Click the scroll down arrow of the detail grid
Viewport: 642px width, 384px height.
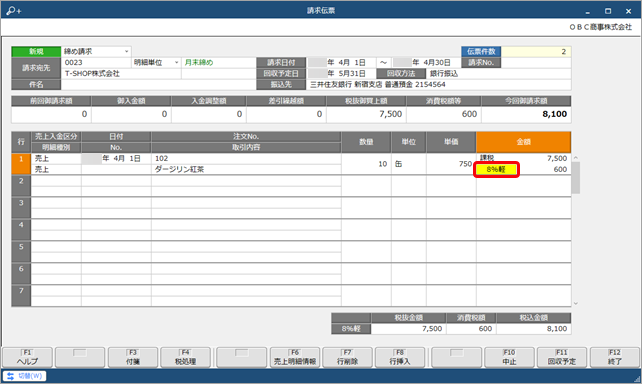coord(575,303)
